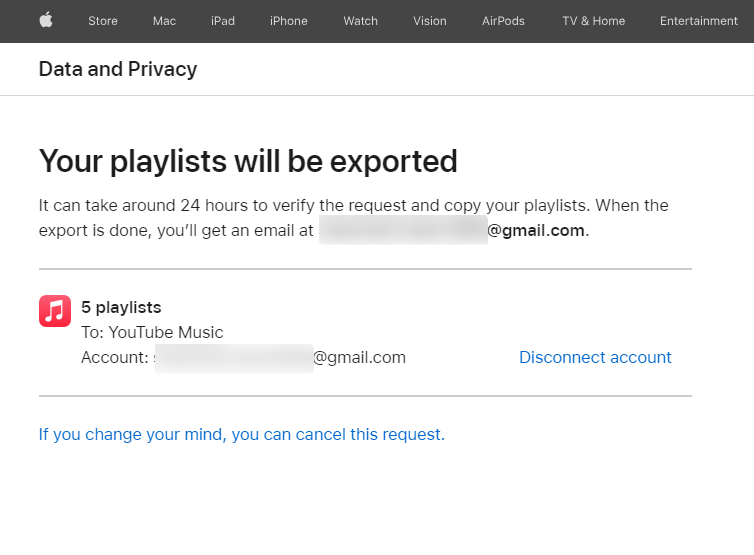Select iPhone in the navigation bar
The width and height of the screenshot is (754, 555).
pyautogui.click(x=289, y=21)
